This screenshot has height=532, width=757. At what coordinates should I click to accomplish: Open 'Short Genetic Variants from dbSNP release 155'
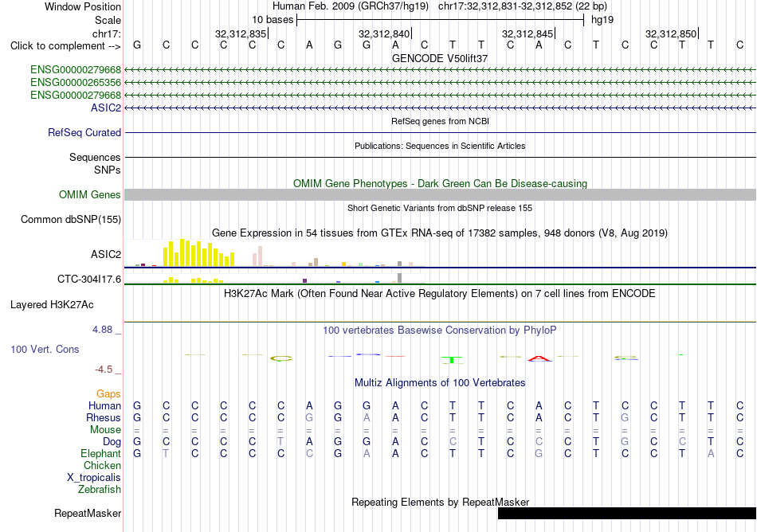click(440, 208)
